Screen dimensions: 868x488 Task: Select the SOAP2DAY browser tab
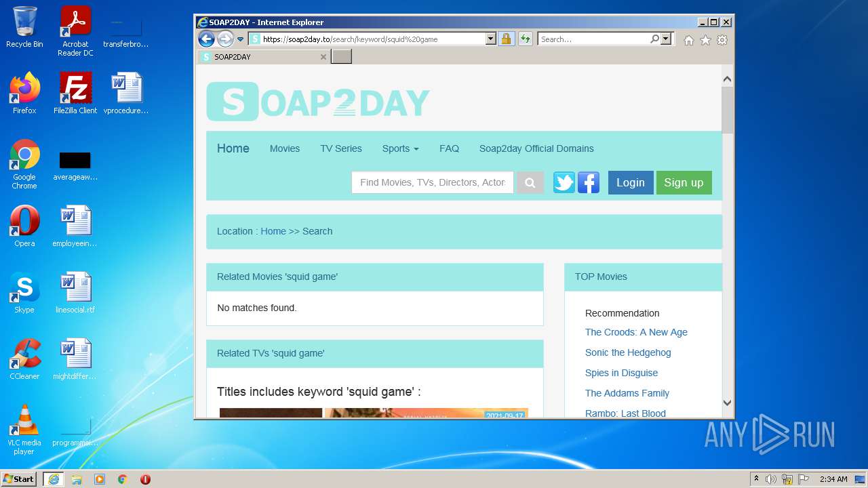[263, 57]
